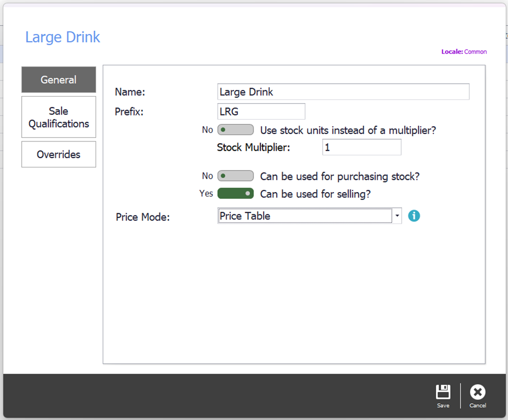Click the Cancel X icon
508x420 pixels.
pyautogui.click(x=478, y=392)
